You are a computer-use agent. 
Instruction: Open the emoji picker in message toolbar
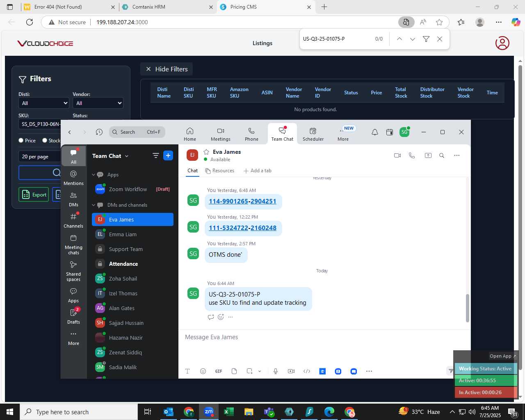203,371
